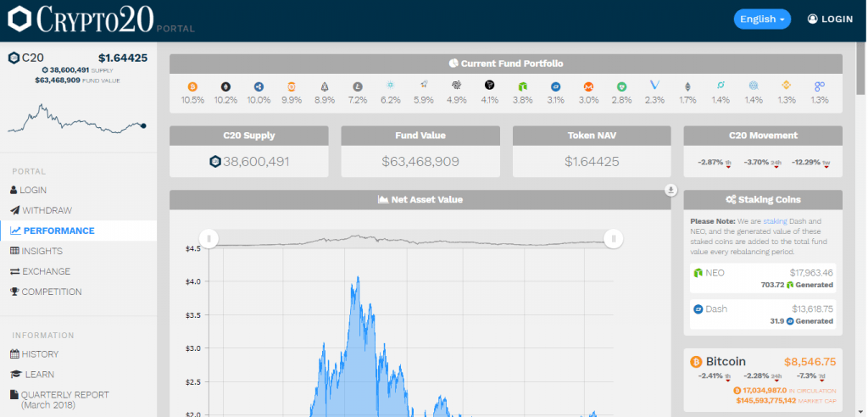Click the Dash staking value $13,618.75

pyautogui.click(x=812, y=309)
